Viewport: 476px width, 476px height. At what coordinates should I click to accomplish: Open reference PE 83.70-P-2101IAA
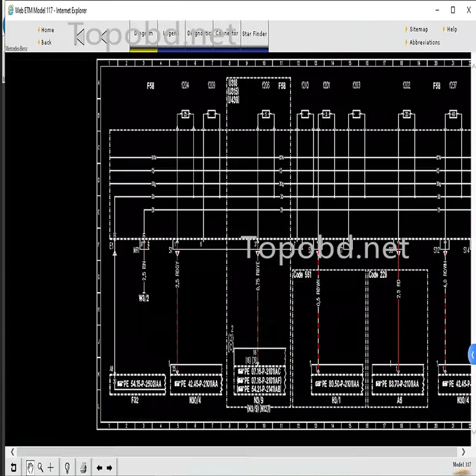pyautogui.click(x=397, y=384)
